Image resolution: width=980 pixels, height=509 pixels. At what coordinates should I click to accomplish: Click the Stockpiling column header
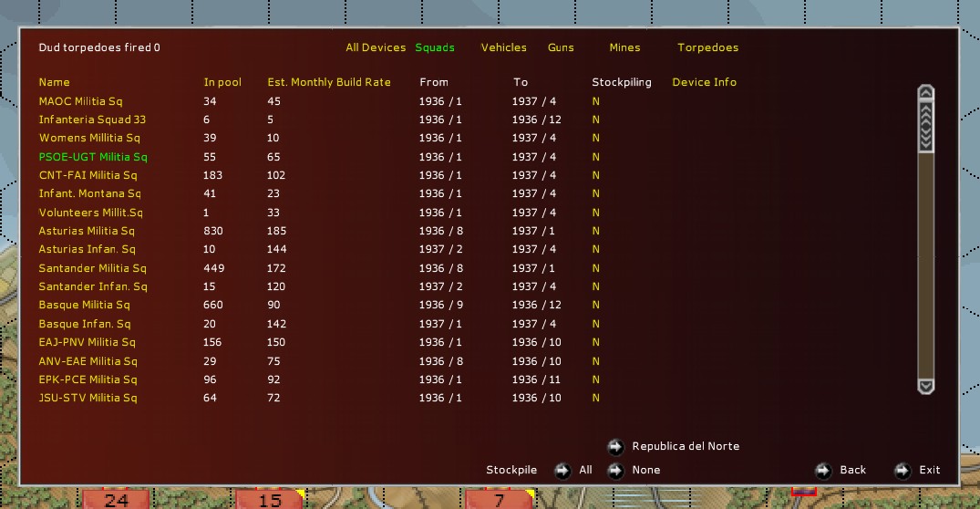[621, 82]
